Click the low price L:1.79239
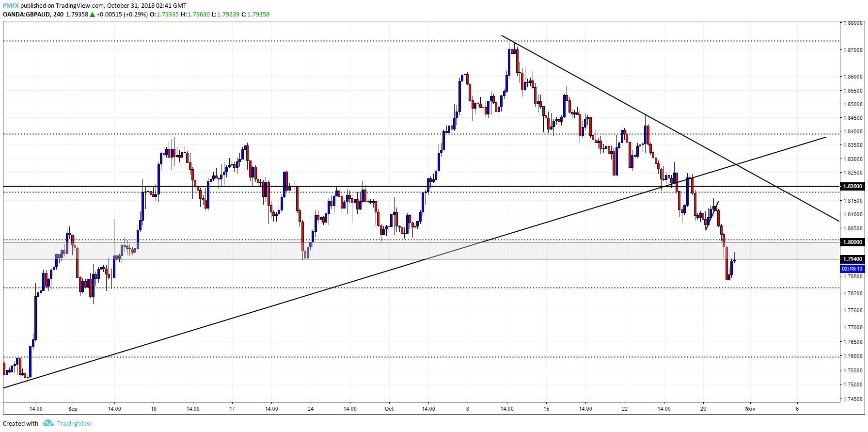 [225, 14]
